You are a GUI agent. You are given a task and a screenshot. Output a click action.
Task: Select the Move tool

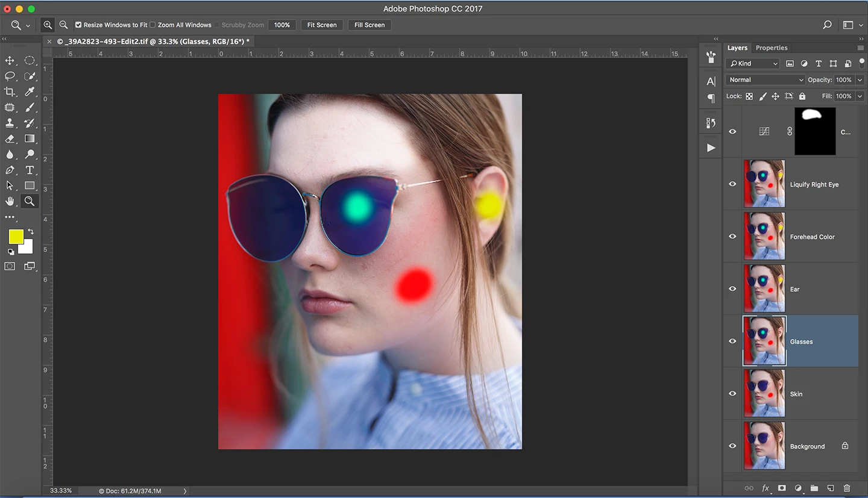tap(10, 61)
